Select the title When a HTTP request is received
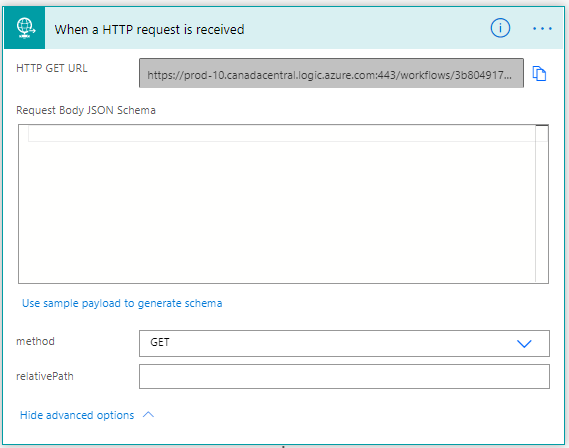 click(x=149, y=29)
